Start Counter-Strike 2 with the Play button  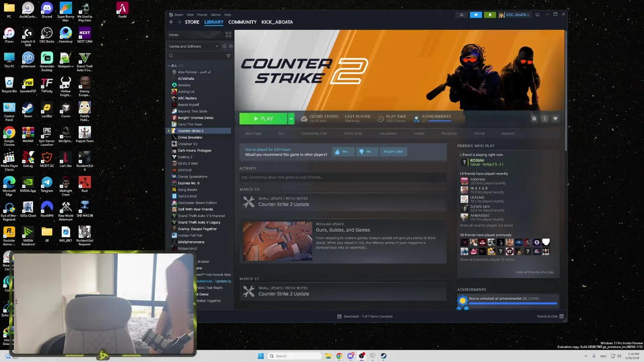coord(263,119)
